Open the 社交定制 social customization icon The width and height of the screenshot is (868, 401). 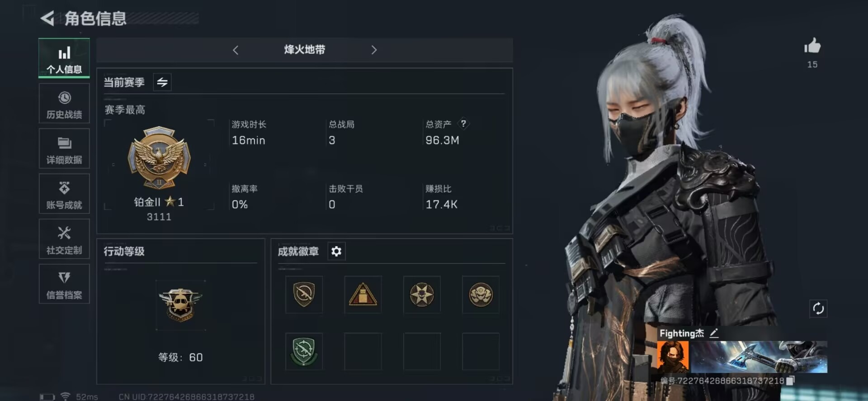pyautogui.click(x=64, y=239)
